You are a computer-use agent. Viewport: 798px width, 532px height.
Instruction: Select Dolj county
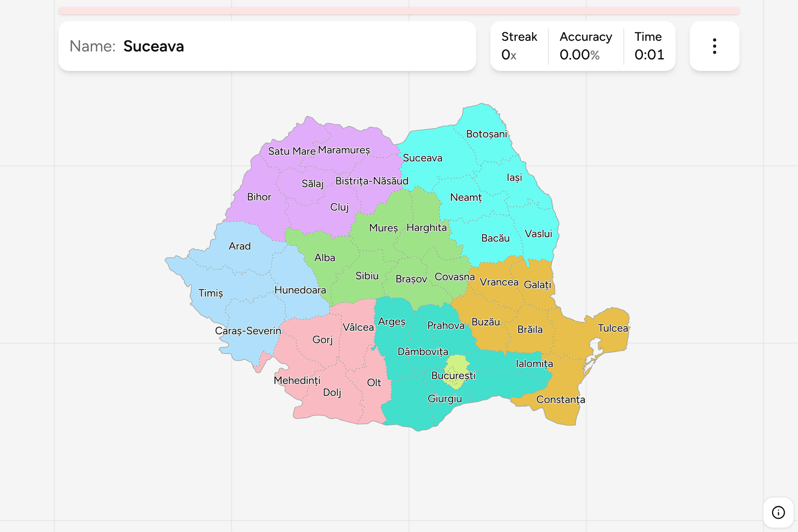pyautogui.click(x=332, y=392)
